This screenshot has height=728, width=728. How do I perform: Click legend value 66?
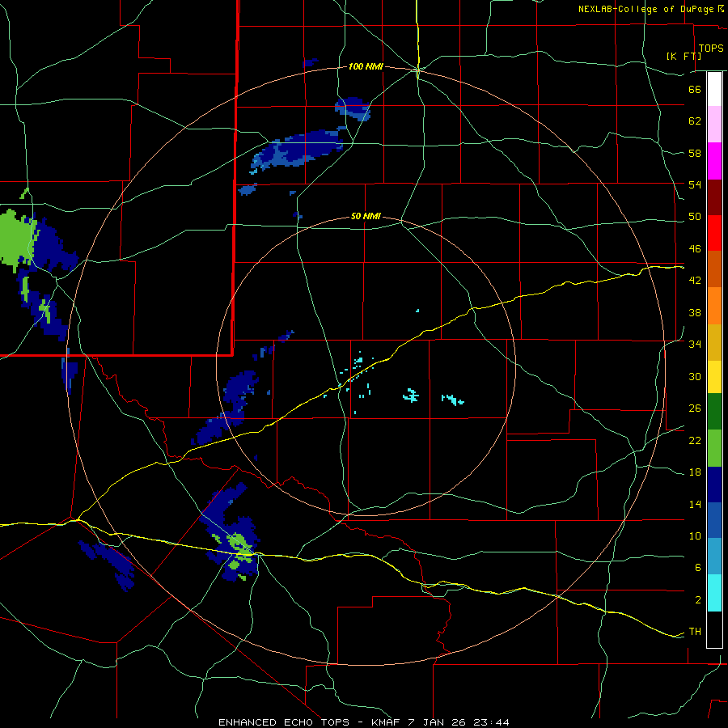[695, 89]
